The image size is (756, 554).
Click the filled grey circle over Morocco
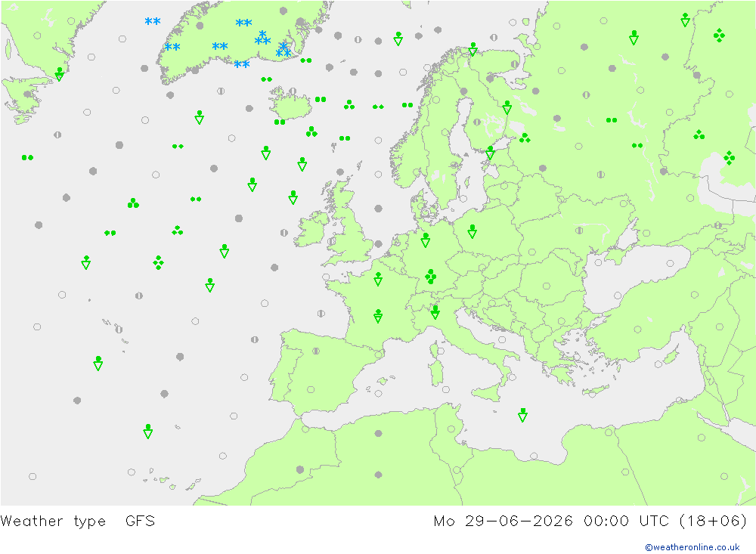click(x=300, y=469)
